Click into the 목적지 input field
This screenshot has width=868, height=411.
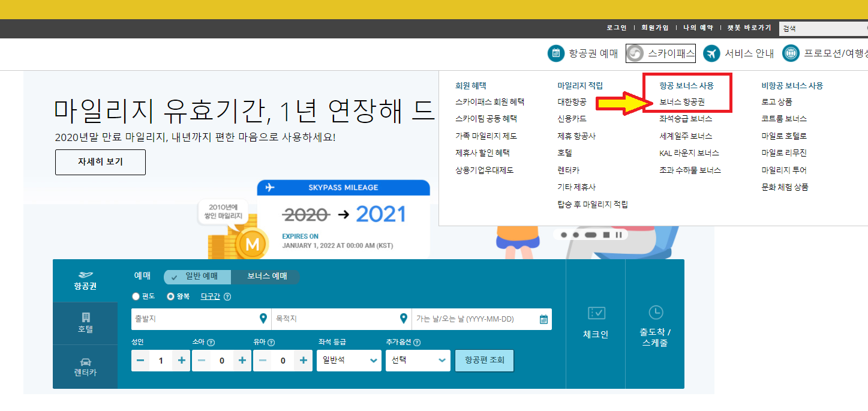coord(341,319)
